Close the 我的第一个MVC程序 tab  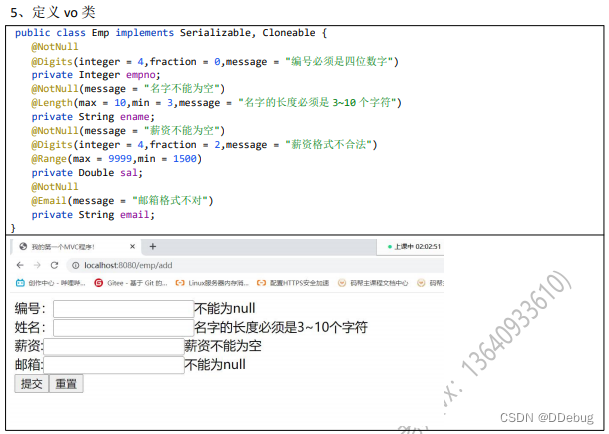(x=132, y=246)
